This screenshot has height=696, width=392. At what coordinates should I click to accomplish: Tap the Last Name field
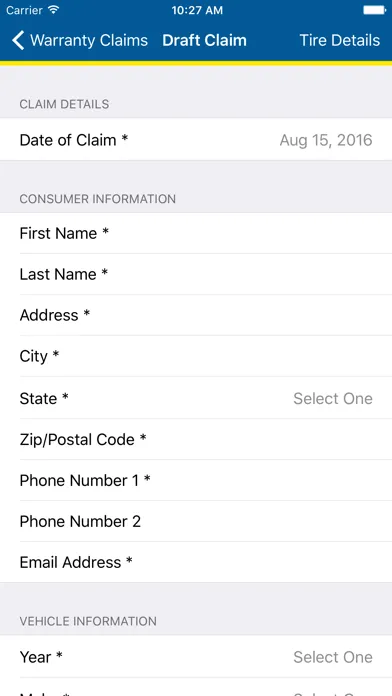(196, 274)
